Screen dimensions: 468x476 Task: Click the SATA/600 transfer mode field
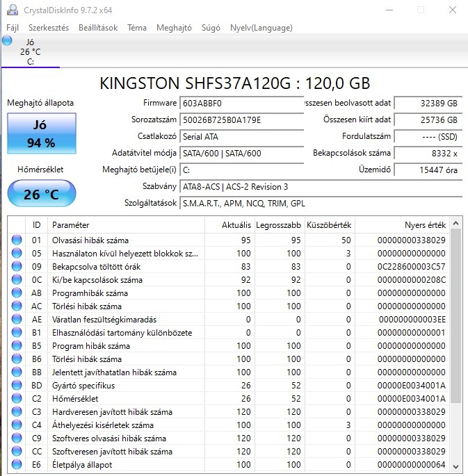(x=242, y=154)
